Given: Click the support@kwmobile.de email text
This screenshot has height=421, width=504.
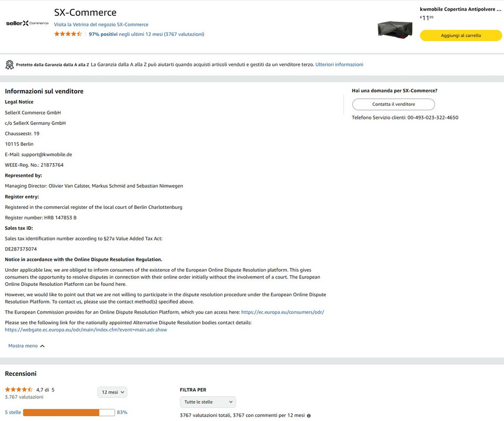Looking at the screenshot, I should [x=47, y=154].
